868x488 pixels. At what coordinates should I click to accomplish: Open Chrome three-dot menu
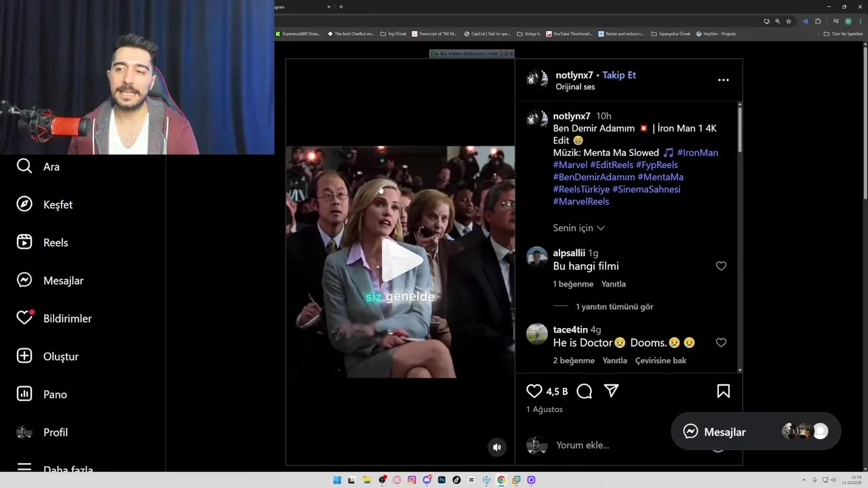(861, 21)
